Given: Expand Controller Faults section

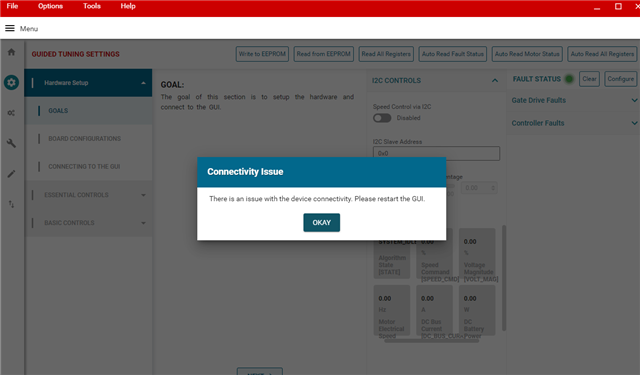Looking at the screenshot, I should click(x=634, y=123).
